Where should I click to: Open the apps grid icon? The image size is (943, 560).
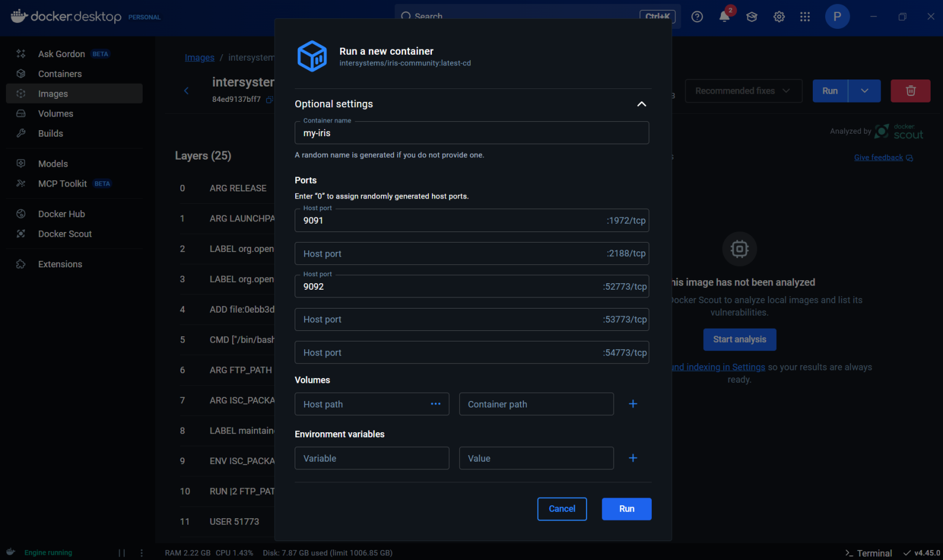coord(805,16)
